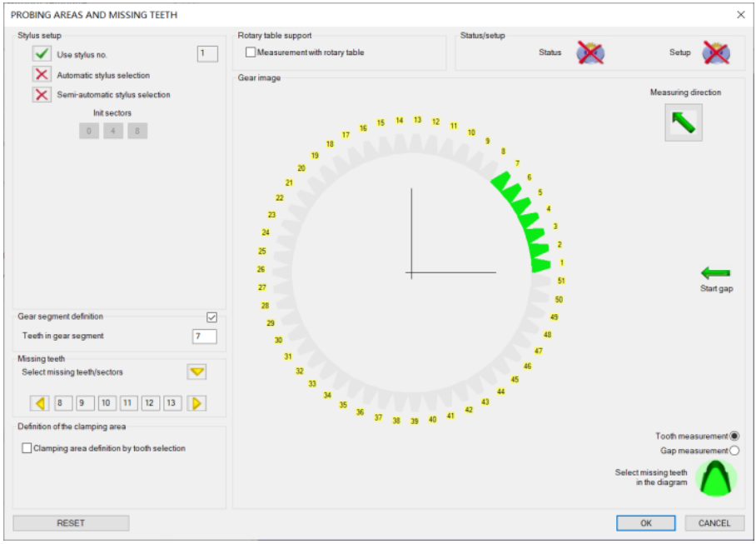Toggle Semi-automatic stylus selection red X
The image size is (756, 544).
coord(42,95)
